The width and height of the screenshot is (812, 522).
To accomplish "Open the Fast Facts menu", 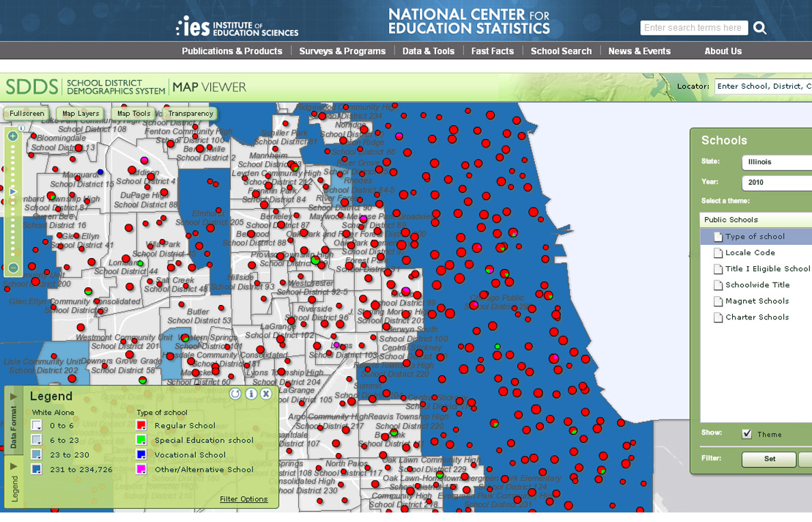I will [493, 50].
